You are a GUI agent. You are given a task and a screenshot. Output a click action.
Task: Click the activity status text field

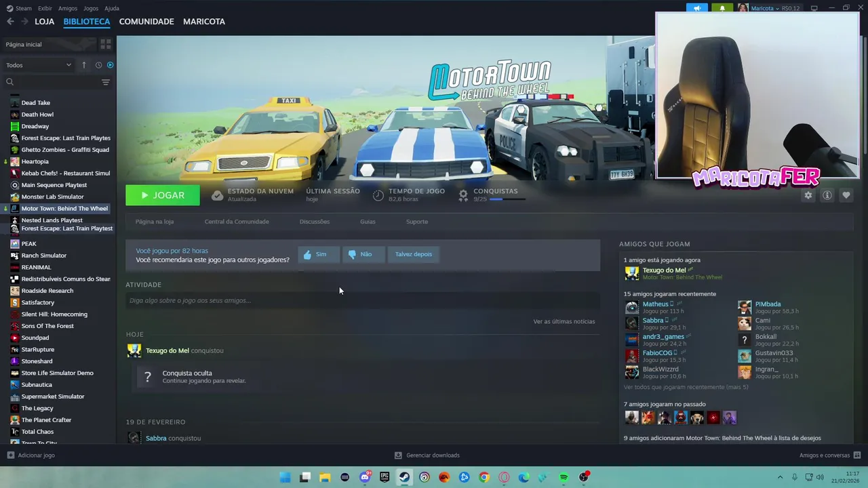363,300
